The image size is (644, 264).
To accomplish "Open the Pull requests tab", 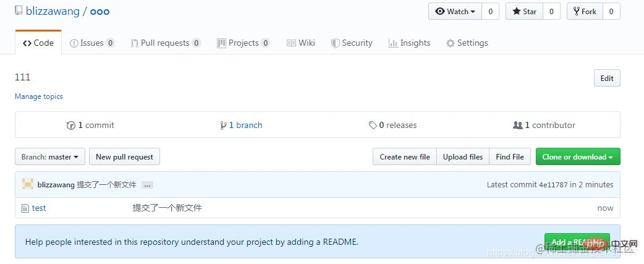I will [x=165, y=43].
